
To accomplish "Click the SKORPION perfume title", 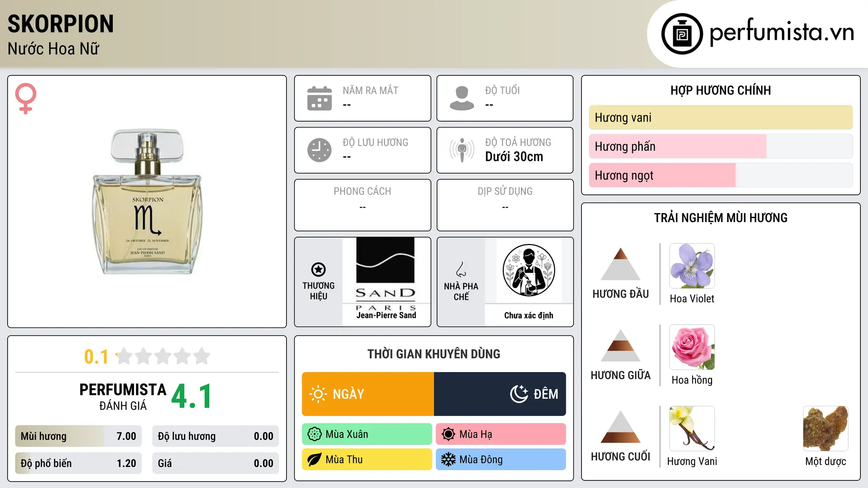I will [x=61, y=24].
